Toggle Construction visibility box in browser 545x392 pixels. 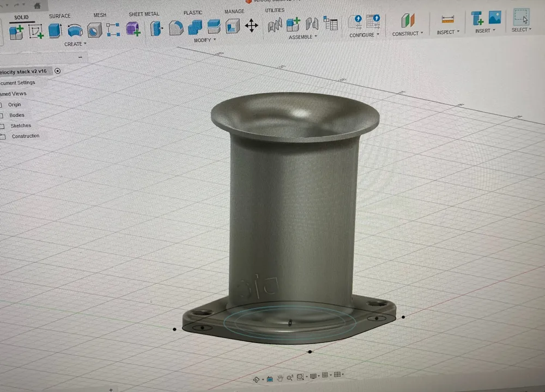tap(2, 137)
